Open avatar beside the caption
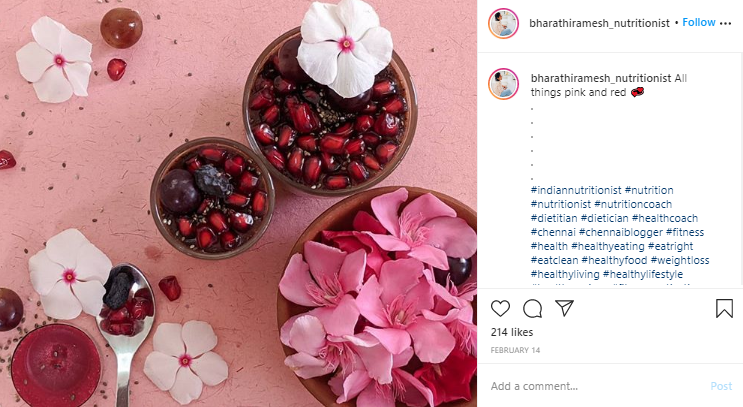 tap(503, 84)
